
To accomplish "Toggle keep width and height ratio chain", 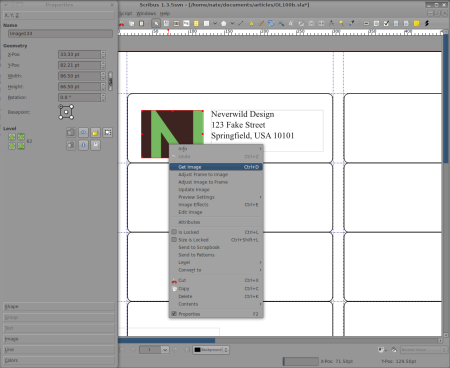I will point(110,81).
